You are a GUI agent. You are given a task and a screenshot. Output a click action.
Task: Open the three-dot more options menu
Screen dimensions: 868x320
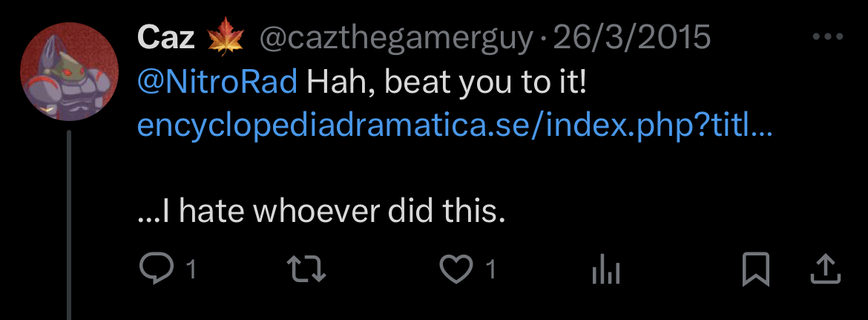828,37
